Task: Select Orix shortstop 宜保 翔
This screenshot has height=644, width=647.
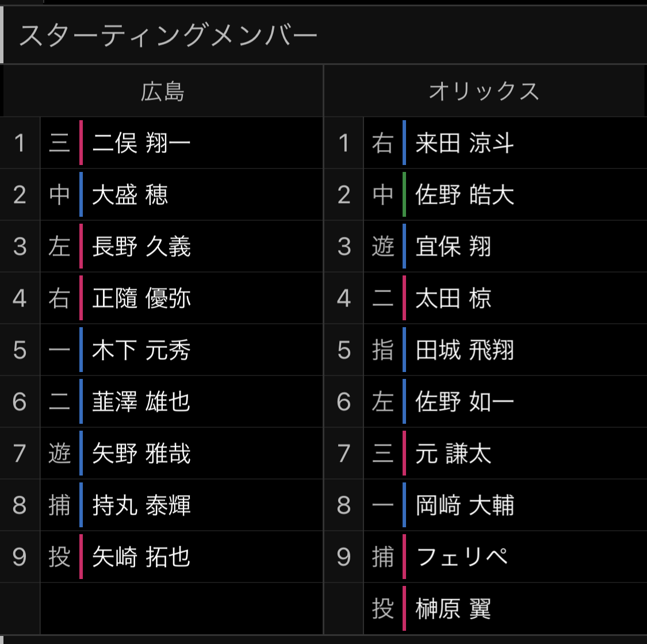Action: [x=453, y=247]
